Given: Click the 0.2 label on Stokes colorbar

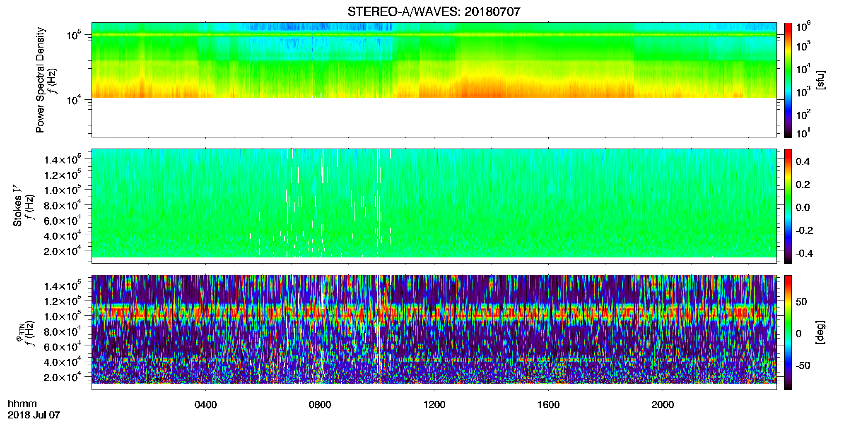Looking at the screenshot, I should pyautogui.click(x=803, y=185).
